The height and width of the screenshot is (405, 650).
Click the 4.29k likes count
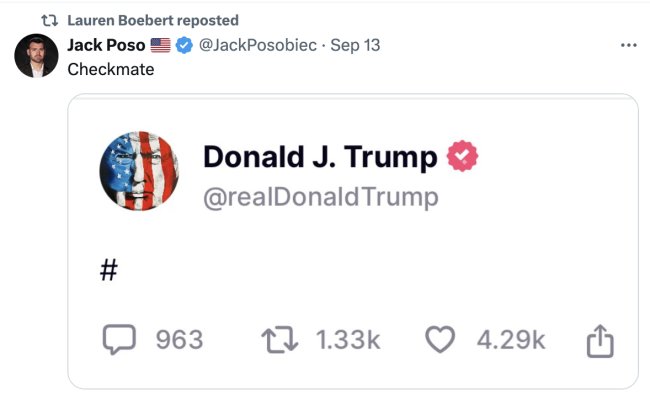pos(510,340)
